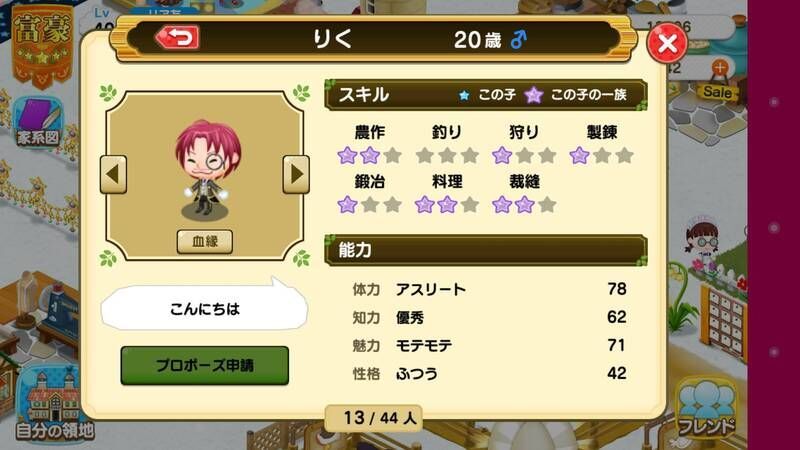This screenshot has width=800, height=450.
Task: Tap the red back arrow button
Action: tap(177, 38)
